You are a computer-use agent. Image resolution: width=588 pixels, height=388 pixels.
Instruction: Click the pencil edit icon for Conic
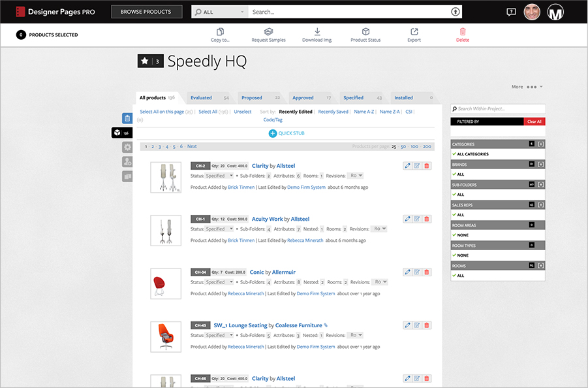pyautogui.click(x=408, y=272)
